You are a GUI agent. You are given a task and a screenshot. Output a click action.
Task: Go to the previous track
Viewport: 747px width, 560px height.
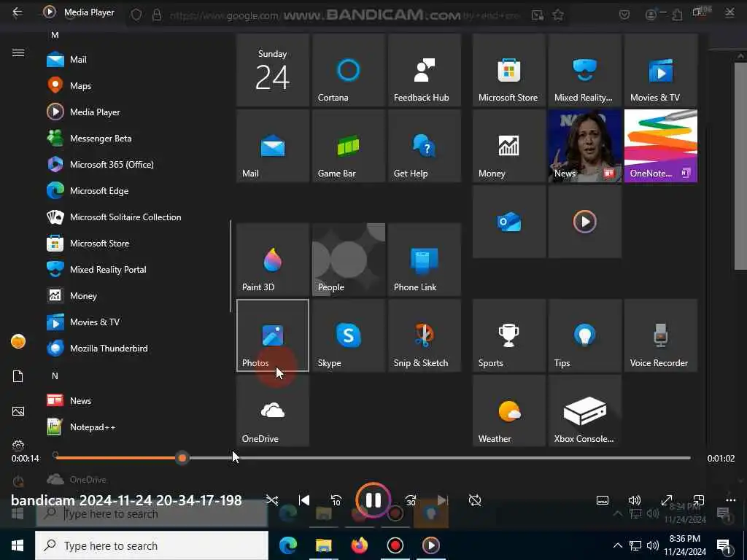tap(304, 500)
